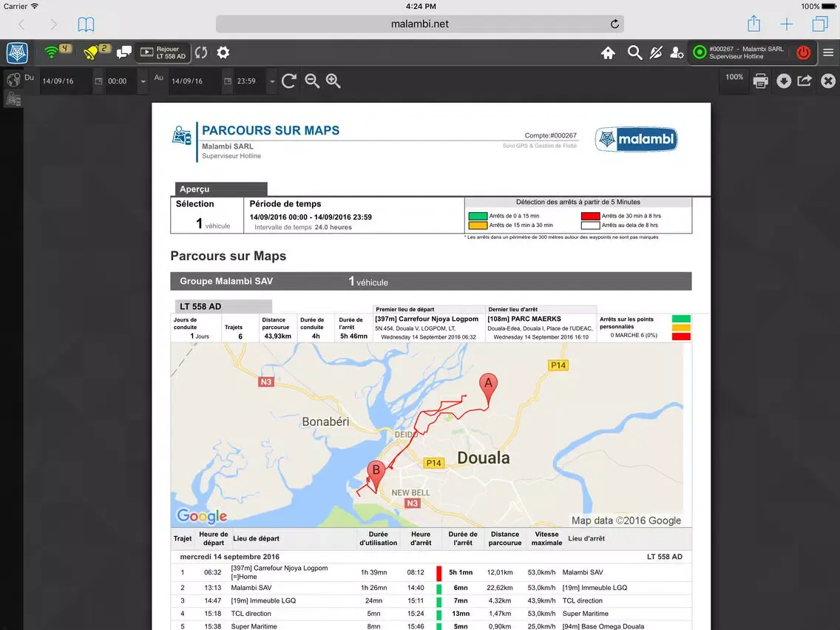Screen dimensions: 840x630
Task: Show Safari tabs overview icon
Action: click(819, 24)
